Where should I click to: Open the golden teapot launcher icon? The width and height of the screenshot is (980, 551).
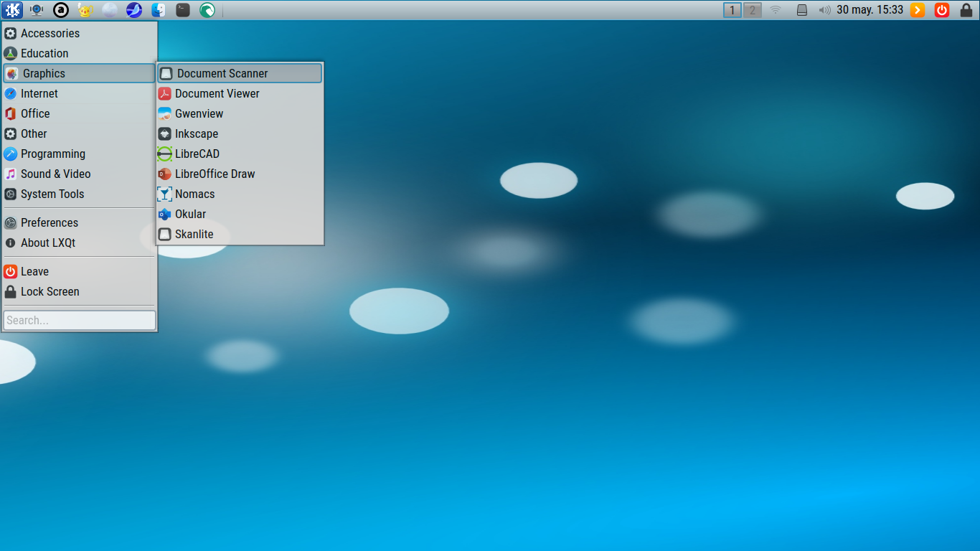tap(85, 10)
